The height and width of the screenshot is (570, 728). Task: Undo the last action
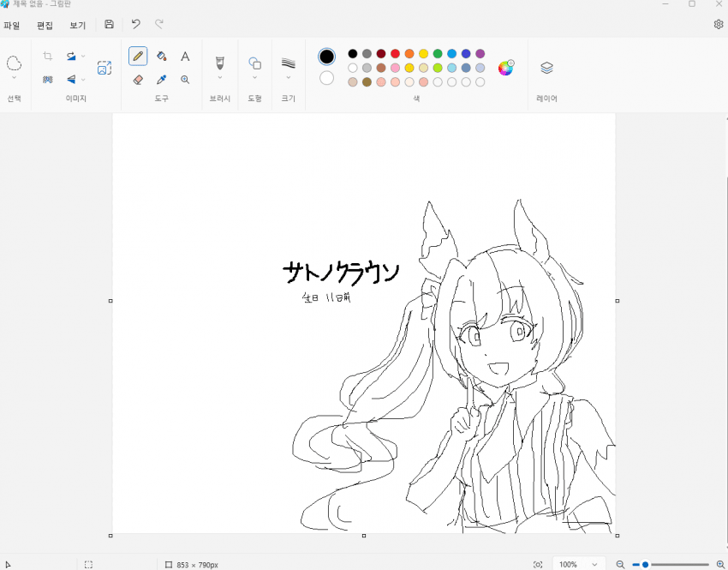[135, 24]
